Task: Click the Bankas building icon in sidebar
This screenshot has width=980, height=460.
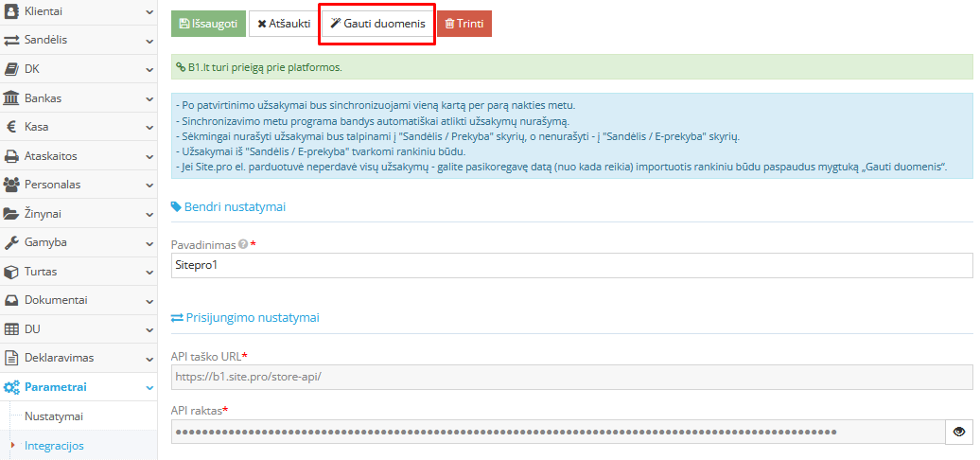Action: point(12,98)
